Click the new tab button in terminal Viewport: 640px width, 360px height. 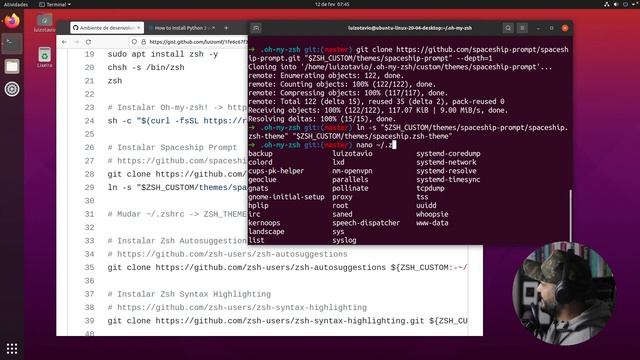tap(256, 28)
